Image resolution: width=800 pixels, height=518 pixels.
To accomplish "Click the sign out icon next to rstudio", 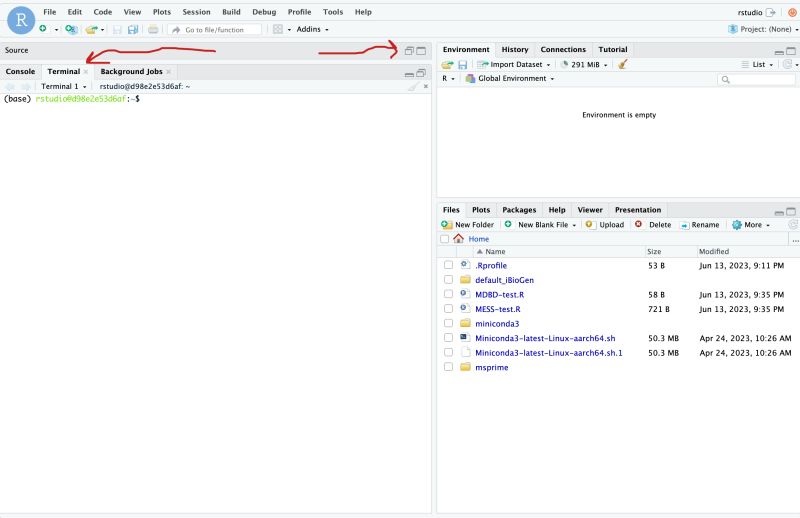I will (x=770, y=12).
